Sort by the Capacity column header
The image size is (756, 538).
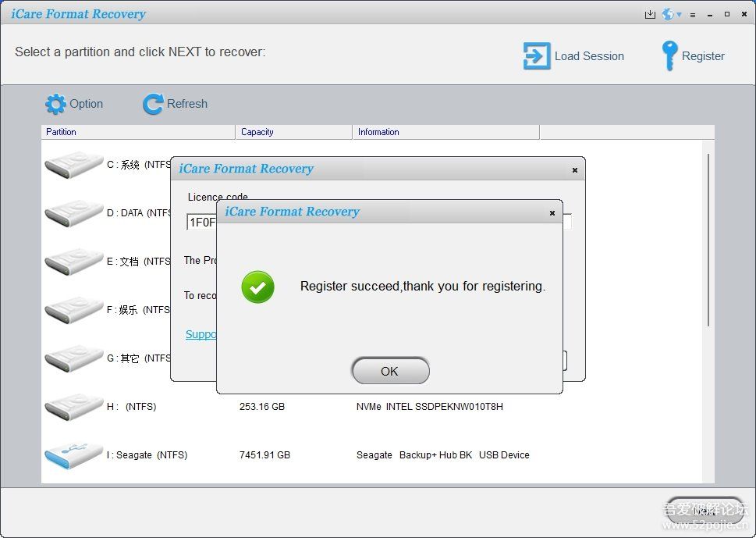pyautogui.click(x=293, y=132)
